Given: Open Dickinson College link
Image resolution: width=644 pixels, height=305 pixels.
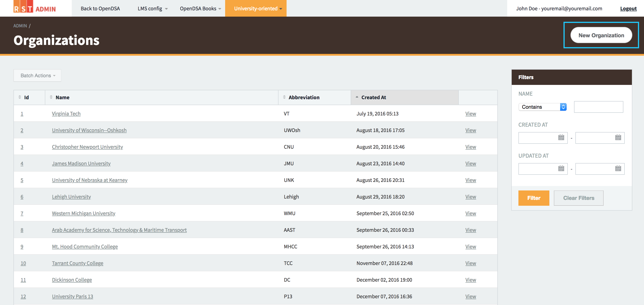Looking at the screenshot, I should (72, 280).
